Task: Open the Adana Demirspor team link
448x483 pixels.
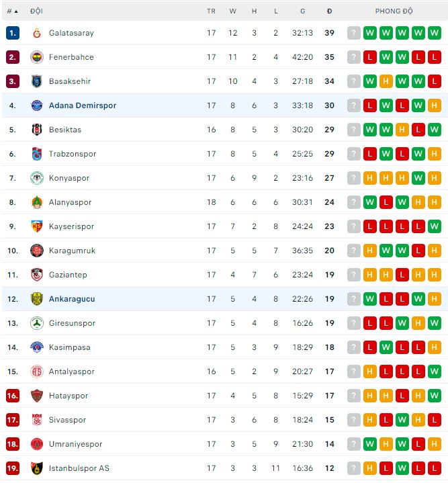Action: click(x=83, y=105)
